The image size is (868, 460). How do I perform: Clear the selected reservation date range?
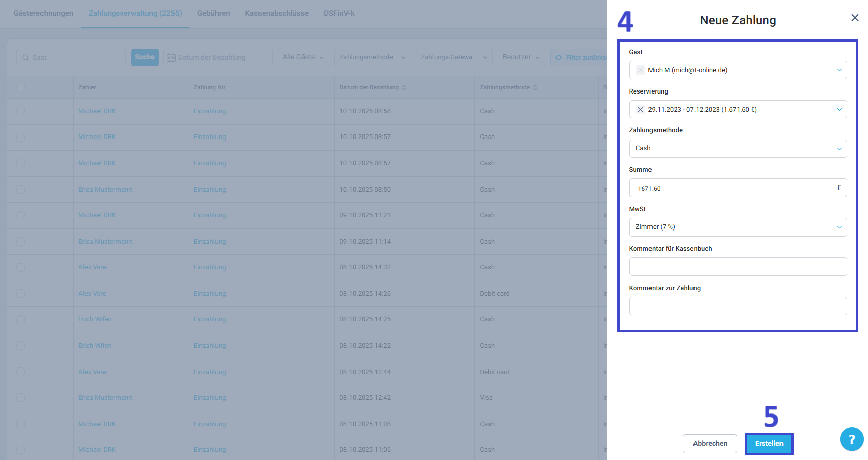tap(640, 110)
